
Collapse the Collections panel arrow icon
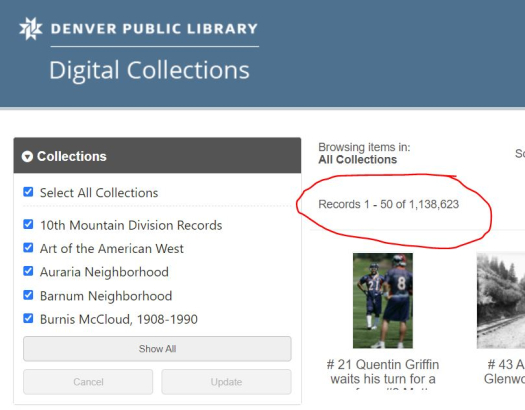pyautogui.click(x=27, y=156)
